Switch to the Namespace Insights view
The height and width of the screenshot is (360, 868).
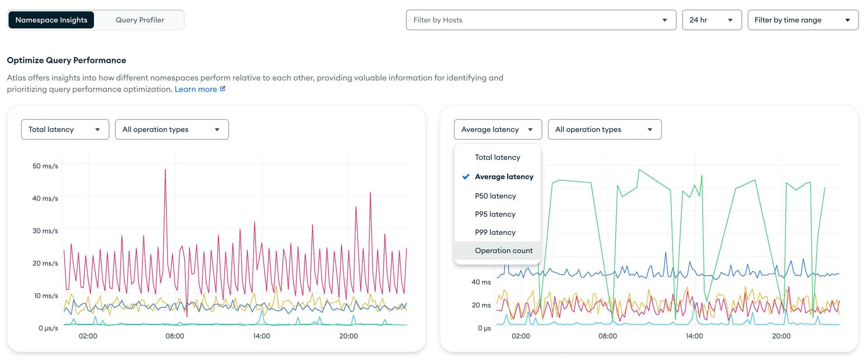click(51, 20)
